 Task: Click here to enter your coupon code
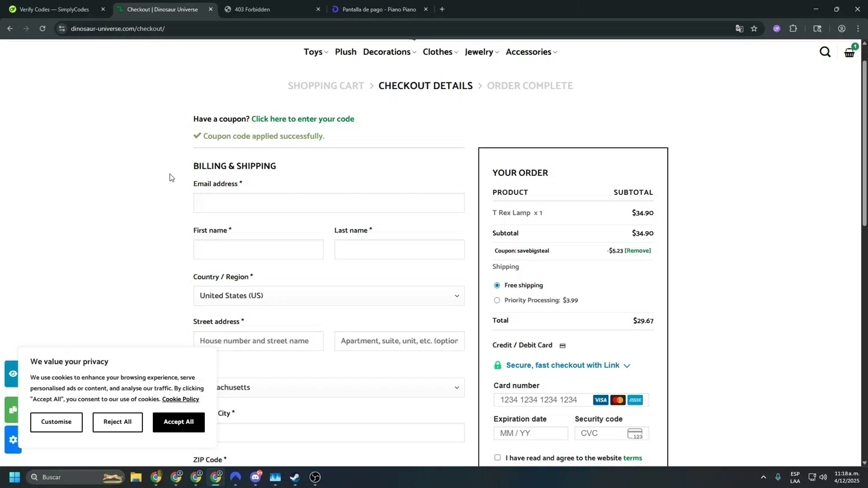303,119
